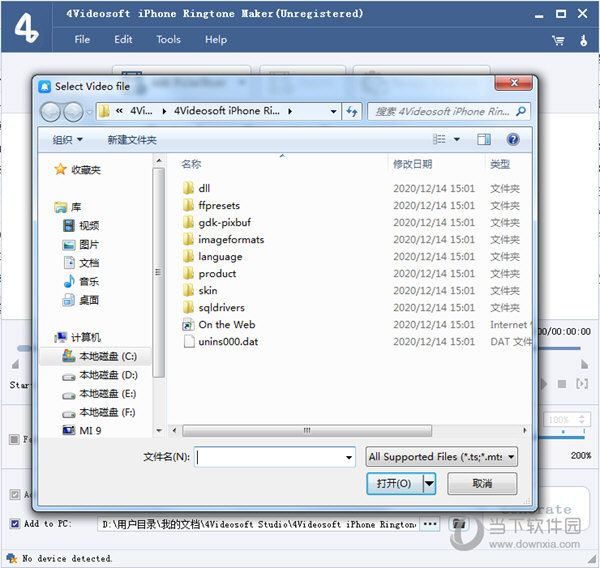
Task: Click the register key icon
Action: point(583,40)
